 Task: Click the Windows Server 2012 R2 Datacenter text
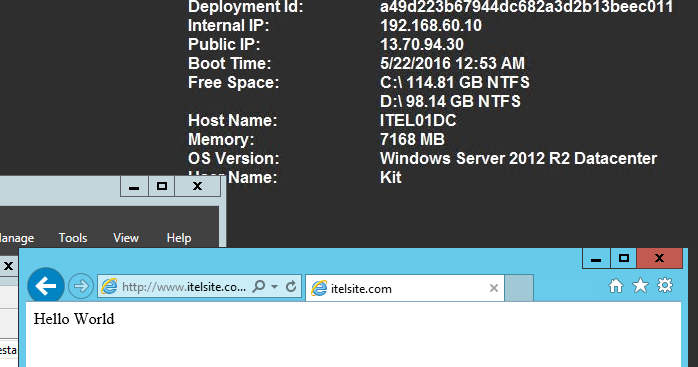pos(519,159)
